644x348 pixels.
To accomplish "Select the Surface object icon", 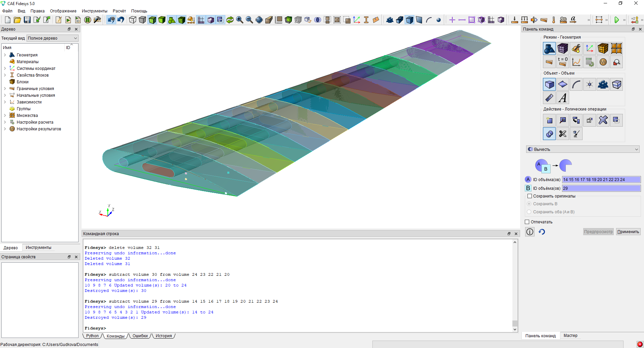I will [x=563, y=84].
